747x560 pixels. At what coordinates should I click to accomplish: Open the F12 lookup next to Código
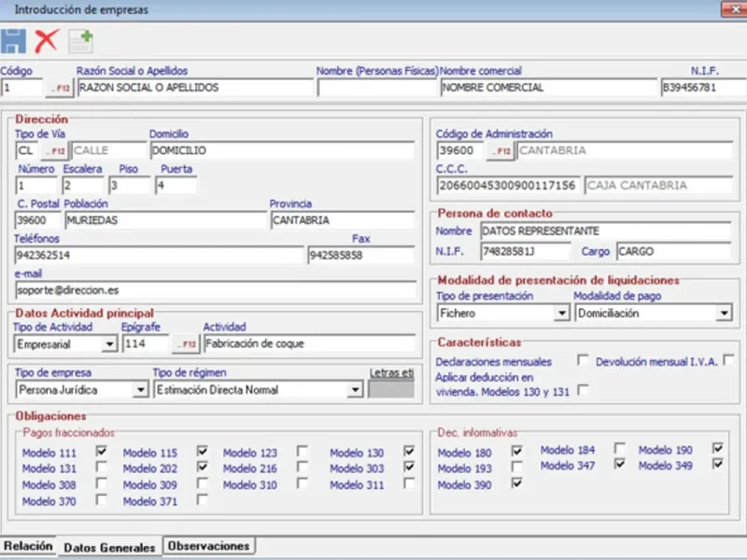60,88
